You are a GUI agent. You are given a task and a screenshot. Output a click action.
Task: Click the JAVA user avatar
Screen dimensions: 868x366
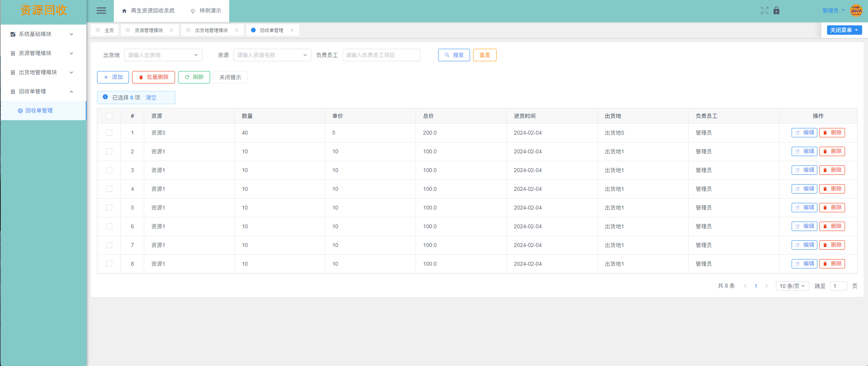pos(856,11)
